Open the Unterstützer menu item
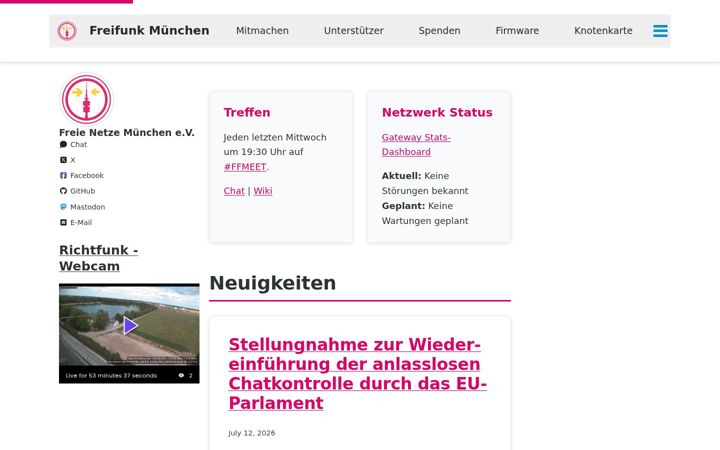 click(354, 31)
